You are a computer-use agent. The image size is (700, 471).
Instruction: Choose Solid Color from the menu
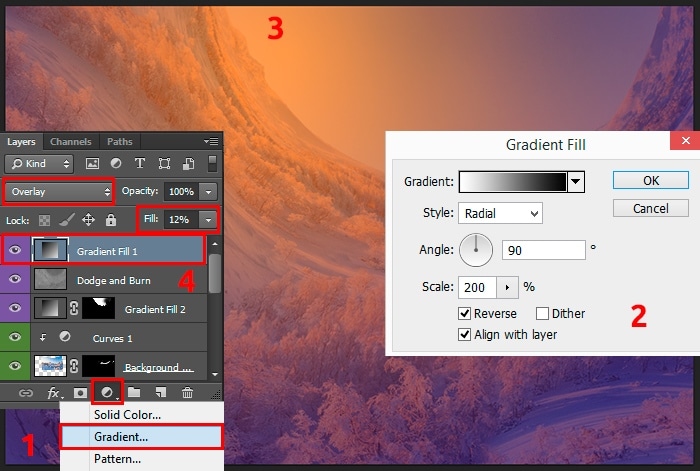click(127, 414)
